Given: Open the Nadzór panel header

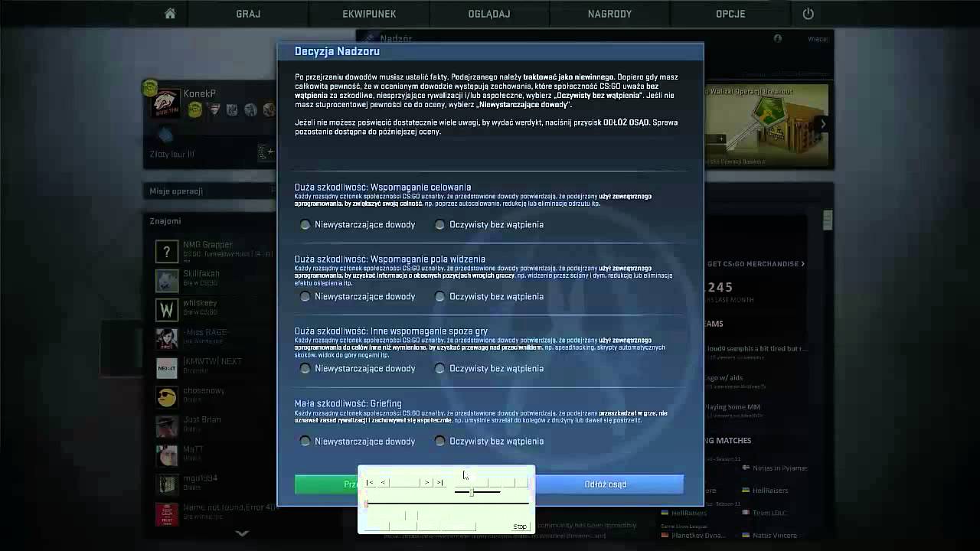Looking at the screenshot, I should 396,38.
